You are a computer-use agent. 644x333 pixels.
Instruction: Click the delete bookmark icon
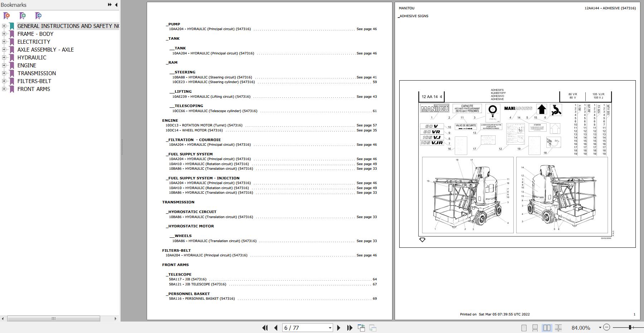tap(6, 16)
